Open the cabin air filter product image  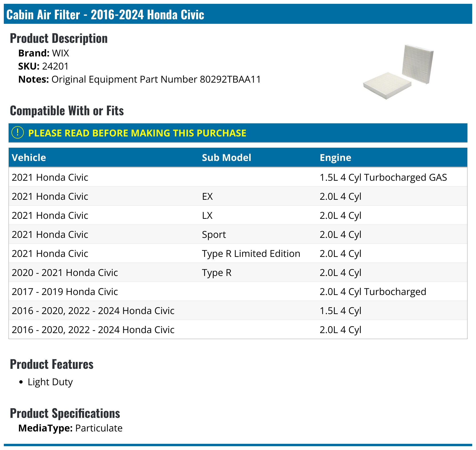(398, 72)
